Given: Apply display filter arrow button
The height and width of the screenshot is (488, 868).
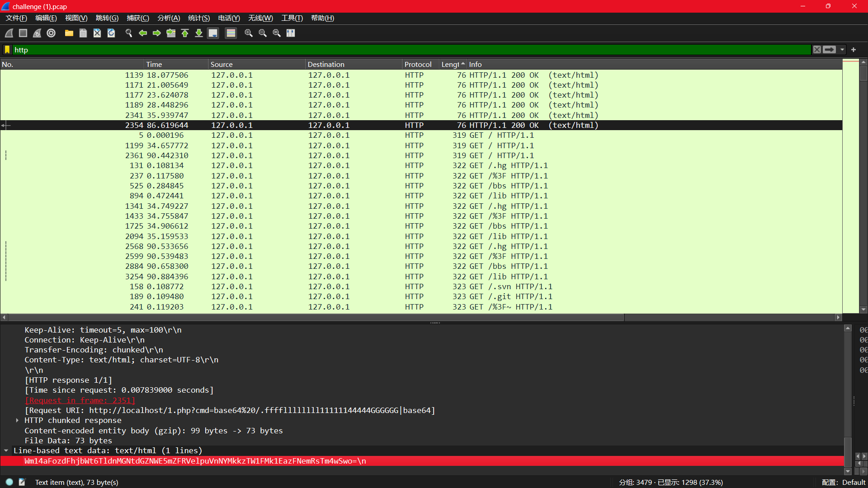Looking at the screenshot, I should coord(829,50).
